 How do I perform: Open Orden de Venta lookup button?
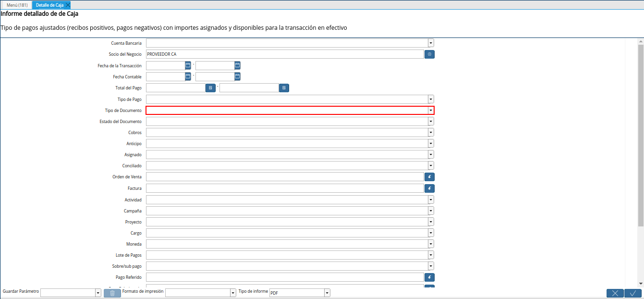point(429,177)
